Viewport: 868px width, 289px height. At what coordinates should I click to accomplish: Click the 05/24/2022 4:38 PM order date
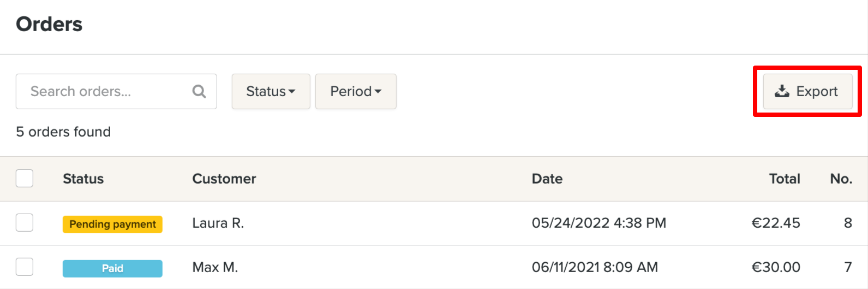[x=598, y=223]
